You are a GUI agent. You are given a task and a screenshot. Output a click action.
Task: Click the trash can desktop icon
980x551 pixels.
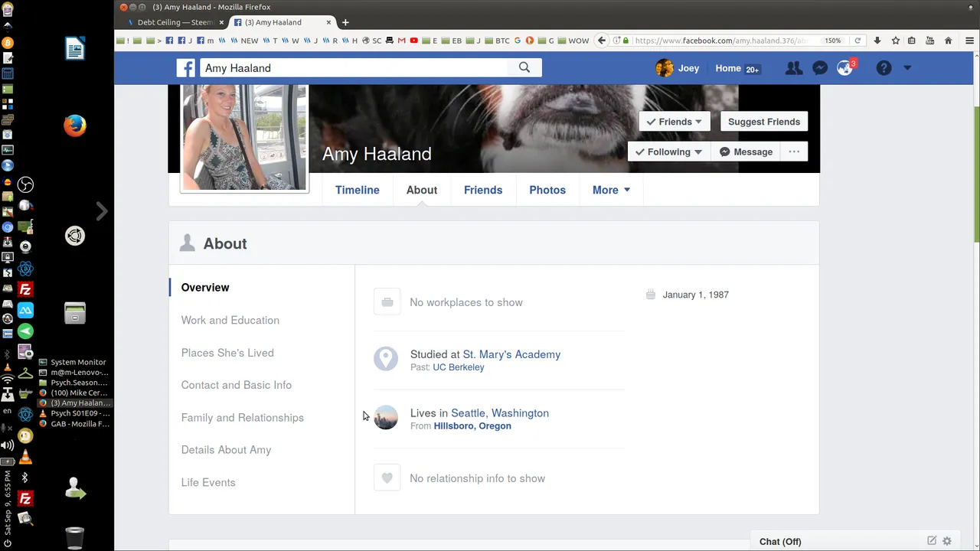pos(74,538)
